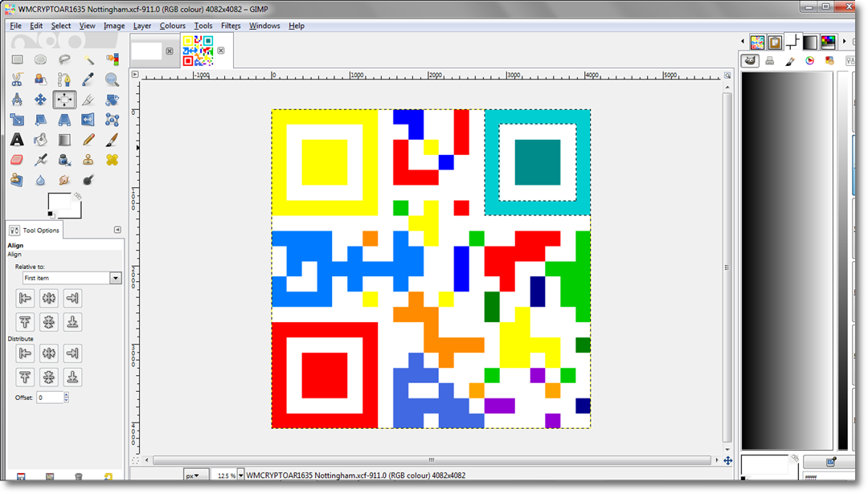Open the Gradients tab in right dock
The height and width of the screenshot is (494, 868).
click(x=810, y=42)
